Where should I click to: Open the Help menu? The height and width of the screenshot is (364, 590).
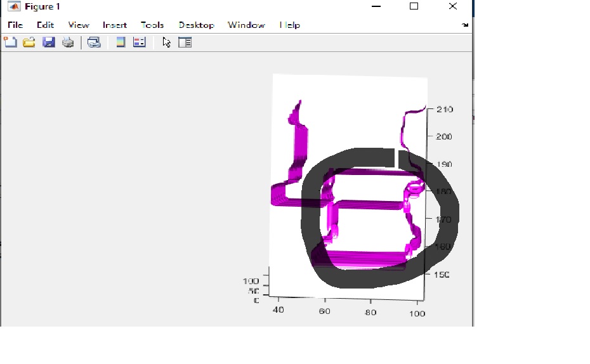(290, 25)
